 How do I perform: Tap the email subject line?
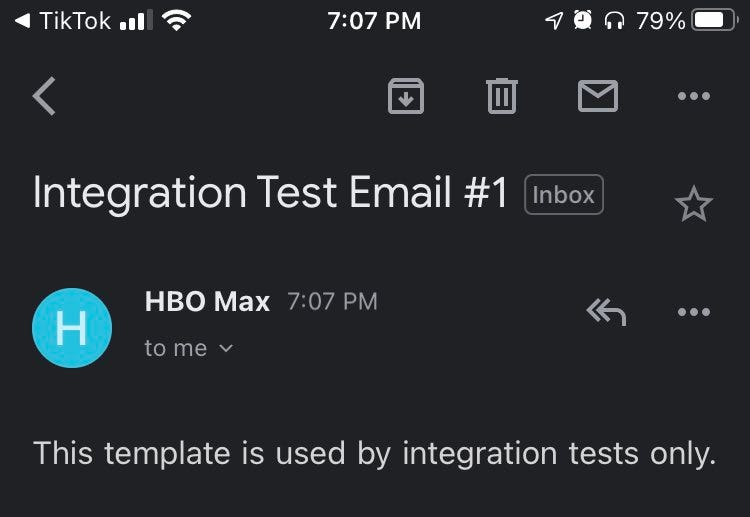point(271,193)
